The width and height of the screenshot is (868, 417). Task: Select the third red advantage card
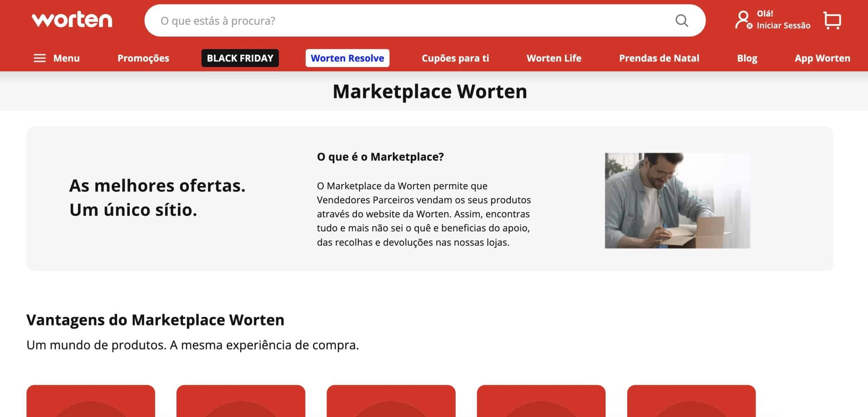click(391, 401)
